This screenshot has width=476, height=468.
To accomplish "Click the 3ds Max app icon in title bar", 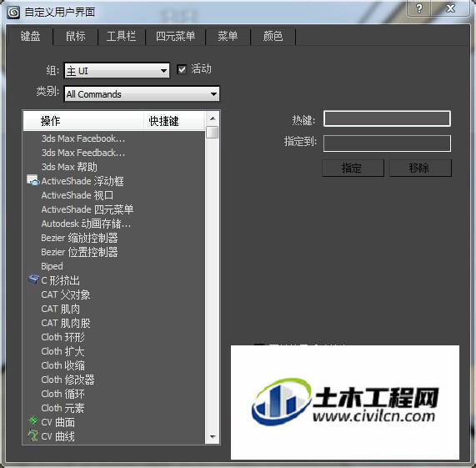I will tap(13, 13).
